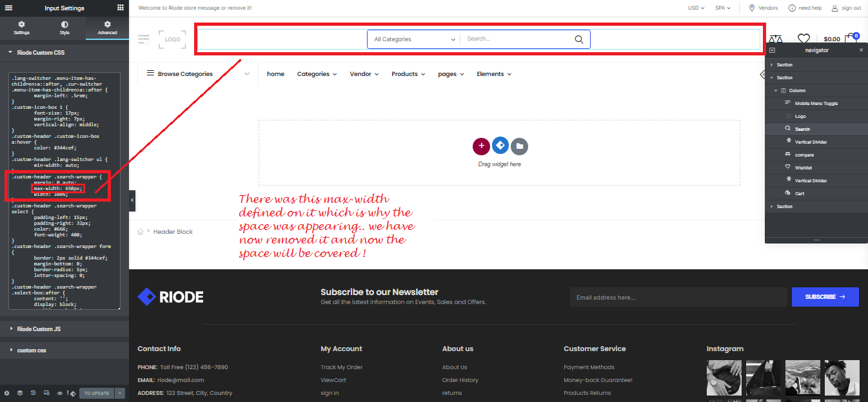Click the newsletter email address field

[678, 297]
